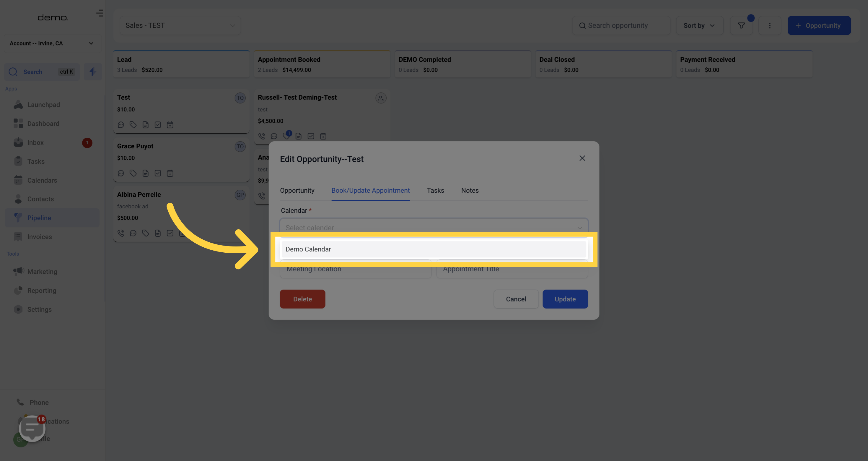The height and width of the screenshot is (461, 868).
Task: Click the lightning bolt quick actions icon
Action: [x=93, y=72]
